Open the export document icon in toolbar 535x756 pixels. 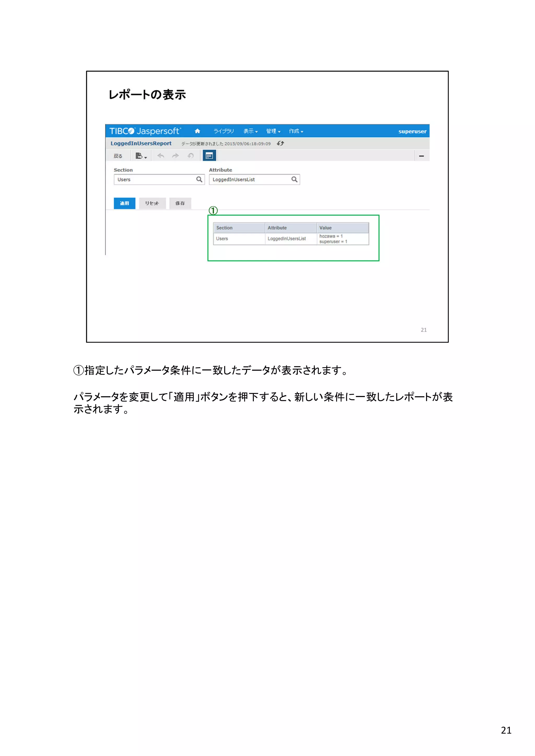pos(139,156)
